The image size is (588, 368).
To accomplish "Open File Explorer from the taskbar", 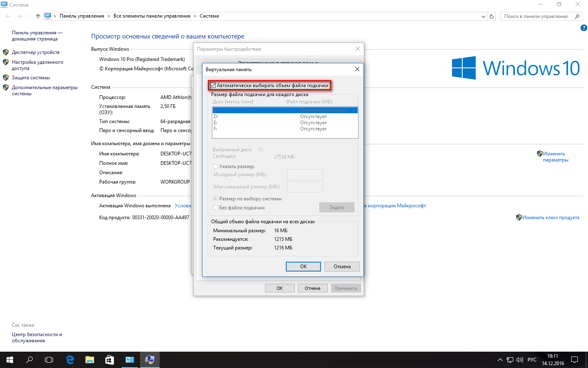I will (x=89, y=360).
